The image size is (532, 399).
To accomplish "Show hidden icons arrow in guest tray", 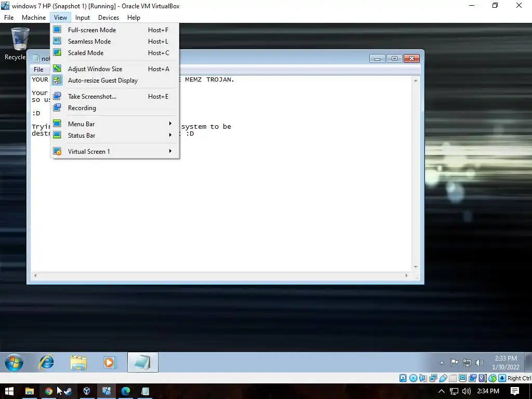I will coord(442,363).
